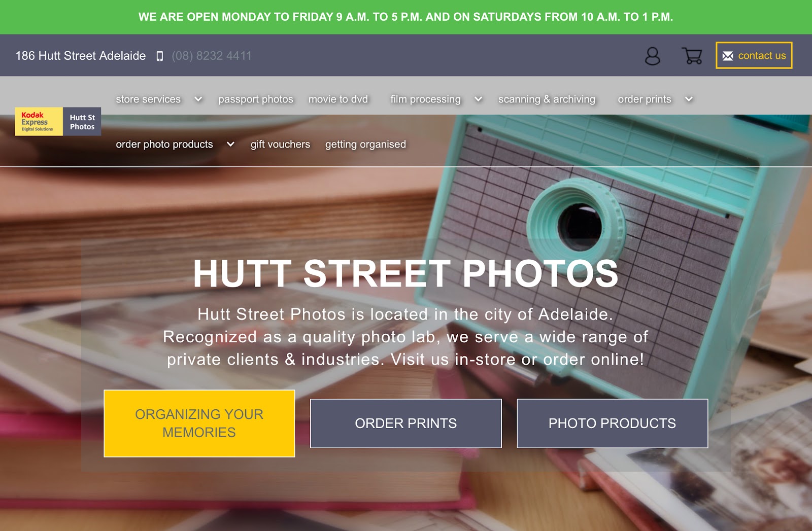
Task: Open the user account icon
Action: [652, 56]
